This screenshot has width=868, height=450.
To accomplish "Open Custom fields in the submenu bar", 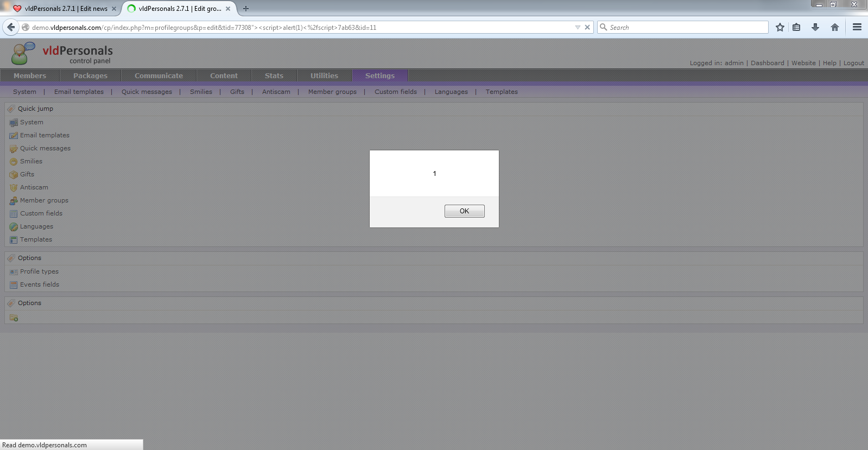I will coord(396,92).
